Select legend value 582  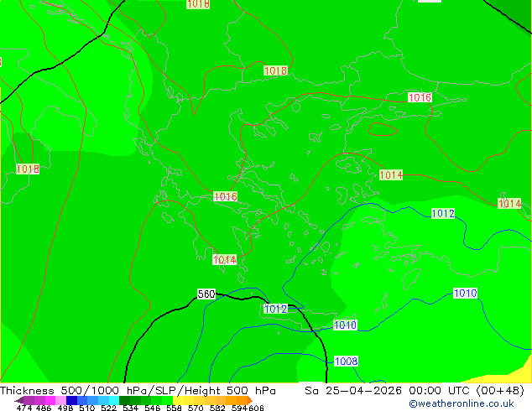(217, 408)
